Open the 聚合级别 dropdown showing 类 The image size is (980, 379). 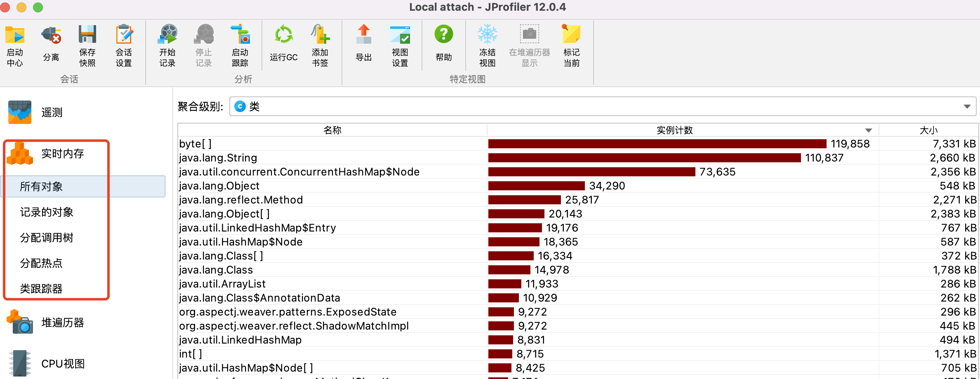pos(603,107)
